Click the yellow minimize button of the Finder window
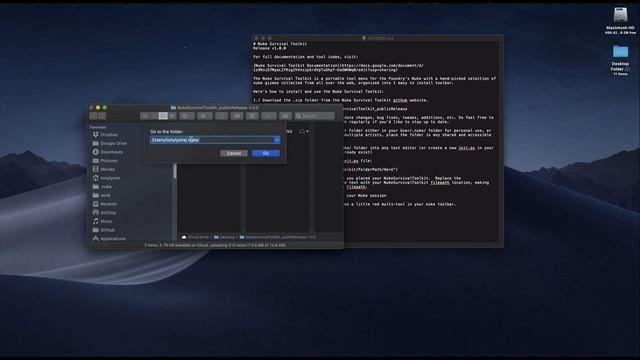The width and height of the screenshot is (640, 360). (98, 108)
